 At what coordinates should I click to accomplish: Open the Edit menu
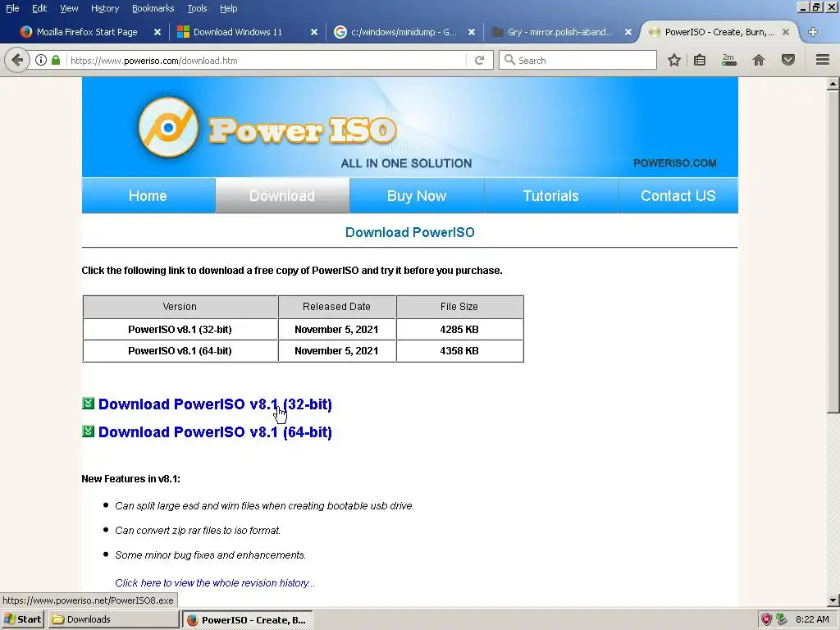39,8
